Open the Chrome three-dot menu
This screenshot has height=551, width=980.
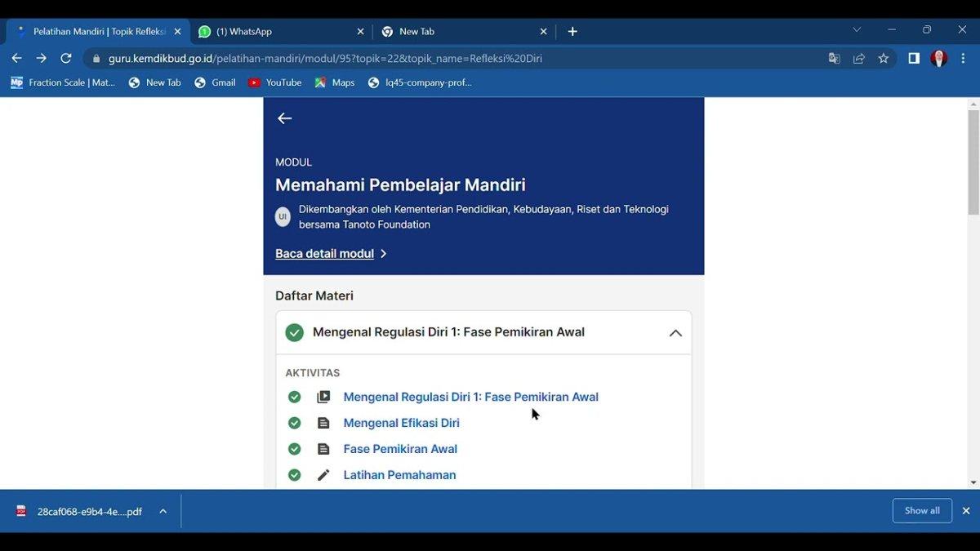coord(964,58)
